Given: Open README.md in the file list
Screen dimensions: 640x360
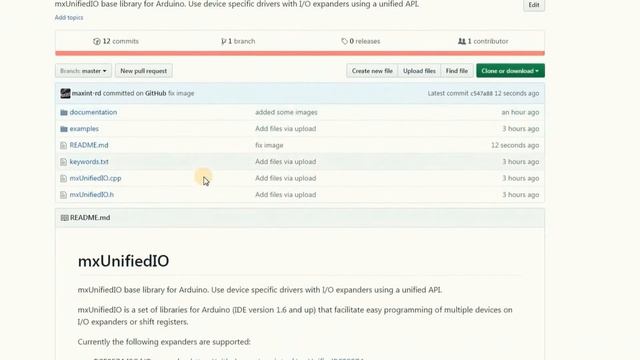Looking at the screenshot, I should pyautogui.click(x=89, y=145).
